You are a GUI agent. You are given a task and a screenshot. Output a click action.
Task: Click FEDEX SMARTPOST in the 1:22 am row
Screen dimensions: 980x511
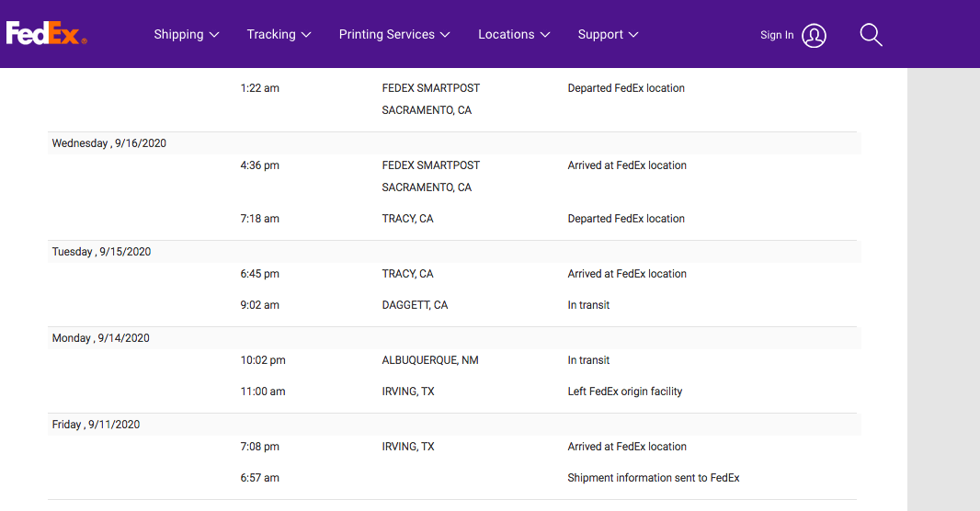point(431,88)
